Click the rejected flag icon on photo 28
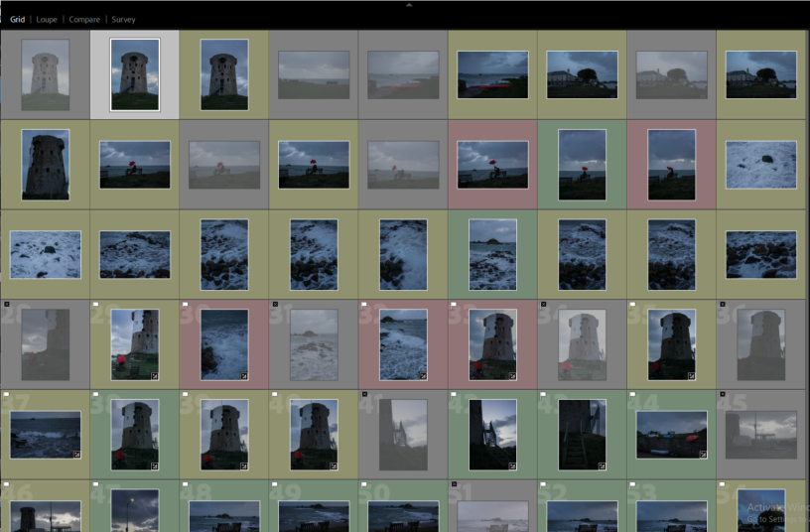The height and width of the screenshot is (532, 810). coord(7,305)
